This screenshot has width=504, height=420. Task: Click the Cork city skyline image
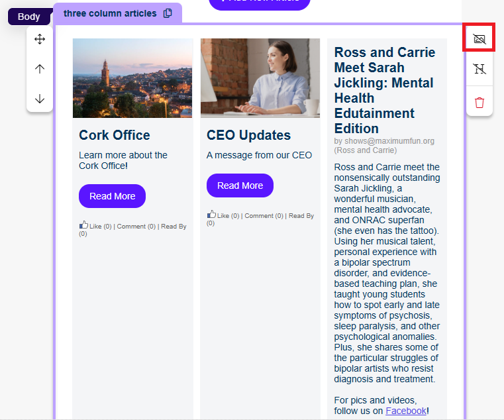pyautogui.click(x=132, y=78)
